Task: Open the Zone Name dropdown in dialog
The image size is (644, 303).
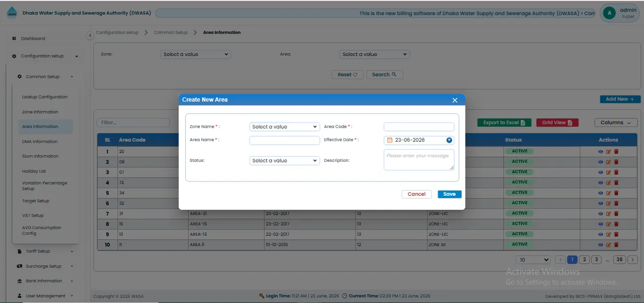Action: tap(285, 127)
